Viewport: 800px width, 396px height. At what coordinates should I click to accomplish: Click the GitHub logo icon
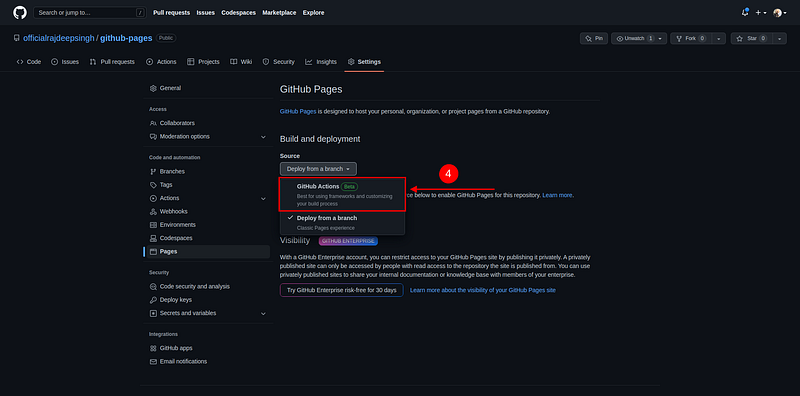(20, 13)
